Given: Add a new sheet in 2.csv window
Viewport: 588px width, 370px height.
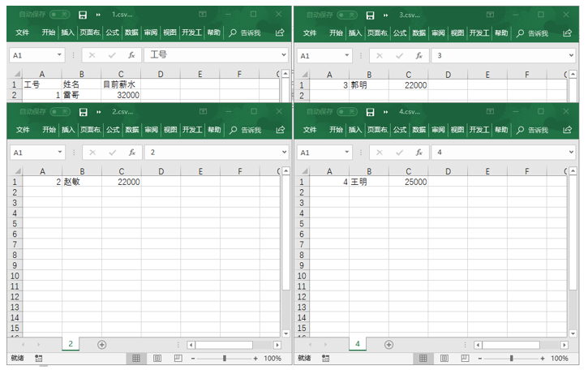Looking at the screenshot, I should (x=101, y=345).
